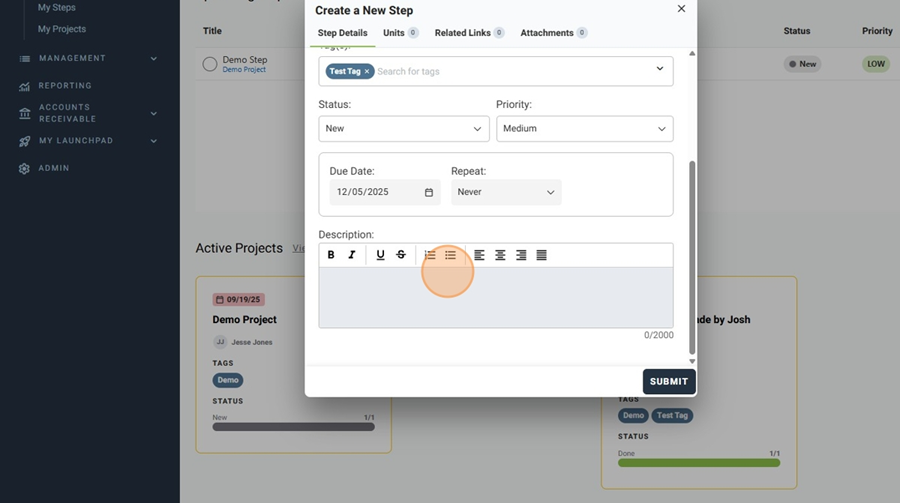
Task: Click the dialog vertical scrollbar thumb
Action: [x=692, y=257]
